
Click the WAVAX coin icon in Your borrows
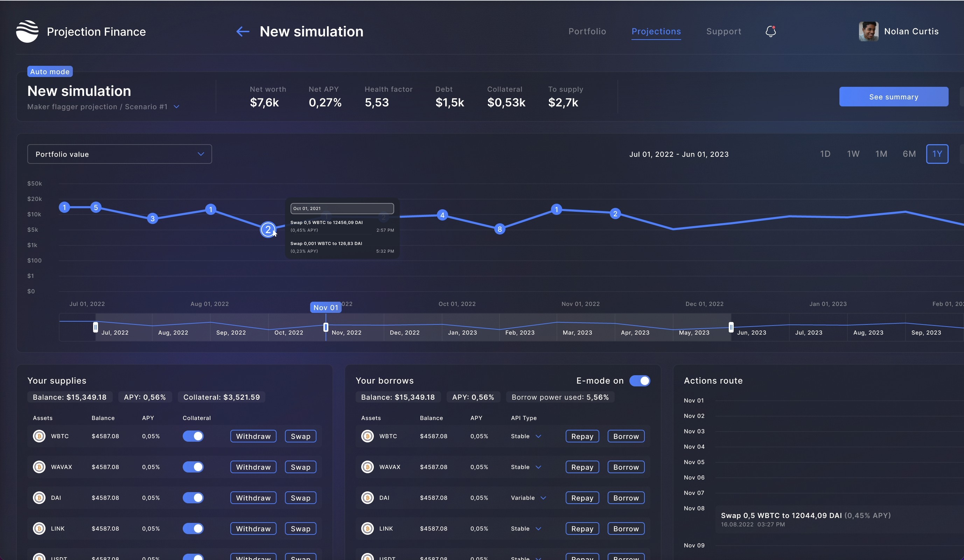tap(367, 467)
